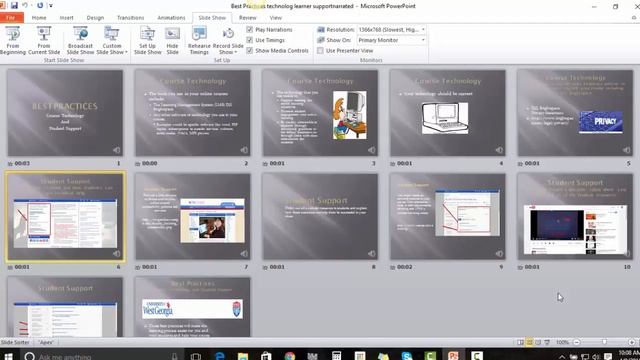This screenshot has height=360, width=640.
Task: Click the 00:03 timing under slide 1
Action: 22,163
